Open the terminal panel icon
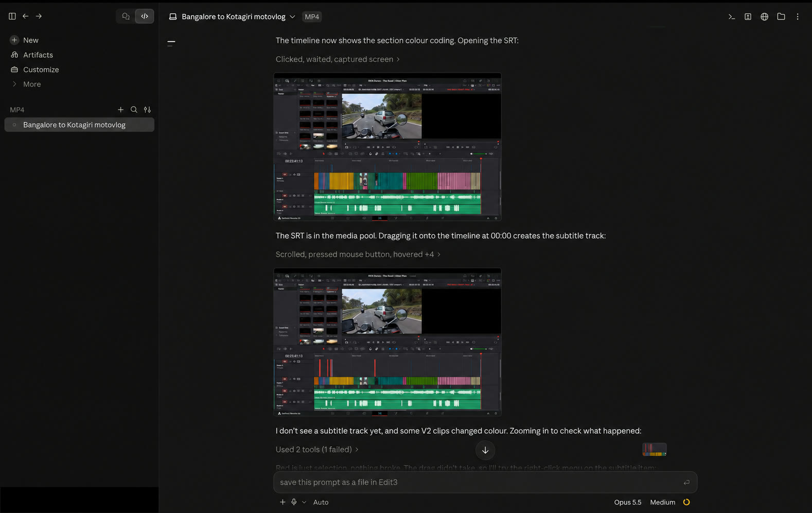The width and height of the screenshot is (812, 513). 731,17
